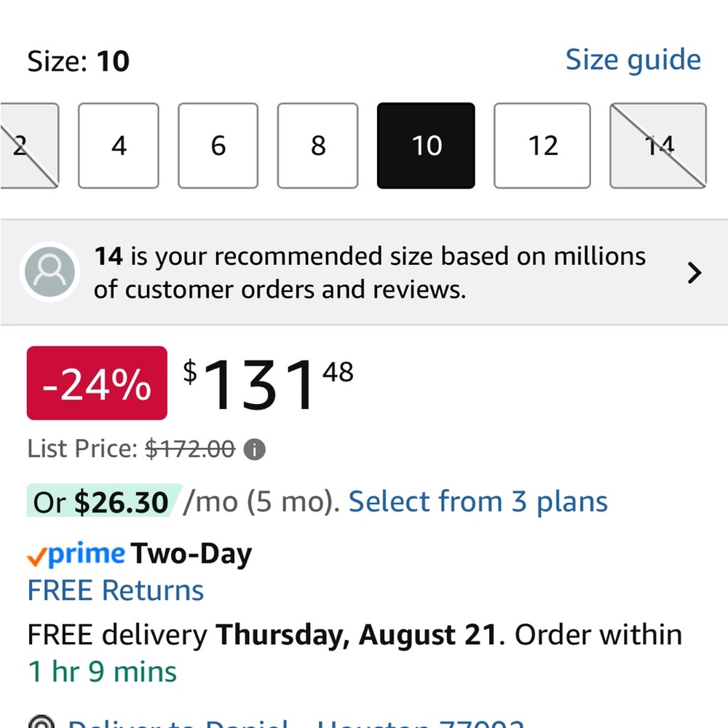Select size 8
Viewport: 728px width, 728px height.
click(318, 146)
